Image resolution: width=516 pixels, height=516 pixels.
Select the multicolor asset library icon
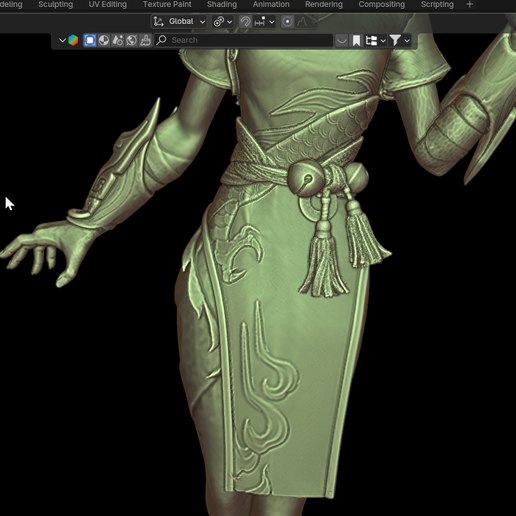click(73, 40)
